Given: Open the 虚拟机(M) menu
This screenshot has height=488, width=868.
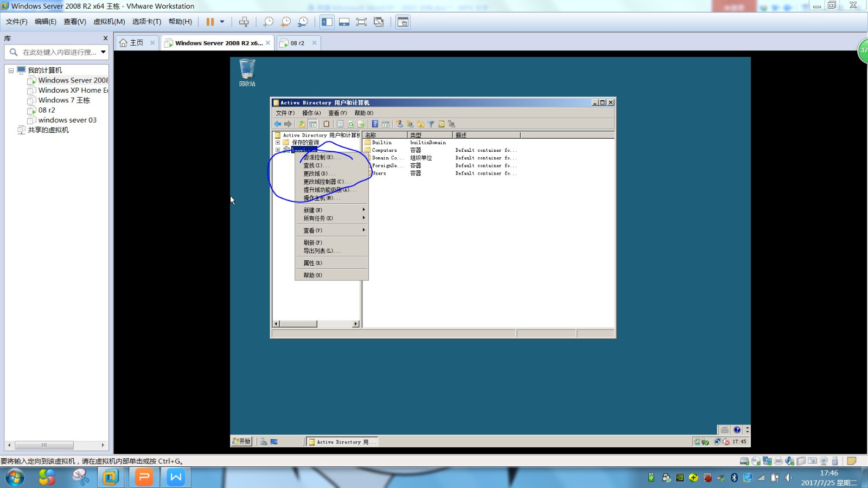Looking at the screenshot, I should point(109,22).
